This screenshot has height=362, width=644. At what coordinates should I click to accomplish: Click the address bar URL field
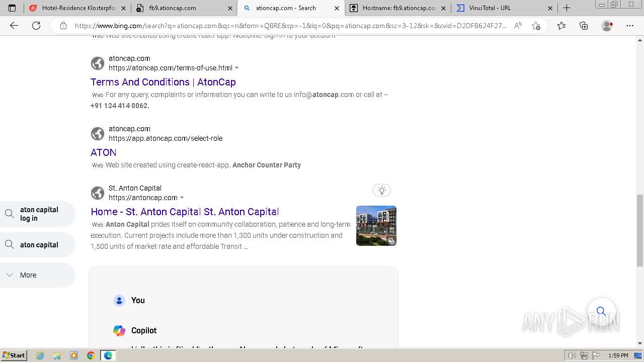[x=290, y=26]
